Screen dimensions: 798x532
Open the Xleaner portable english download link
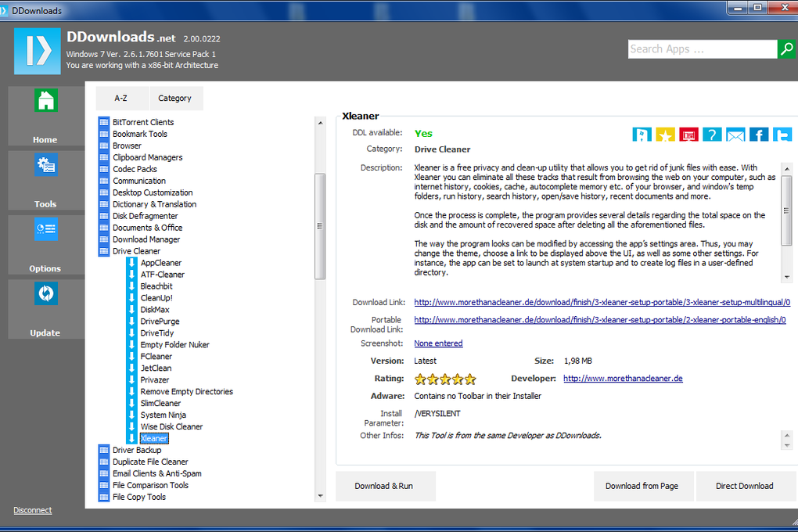(x=600, y=320)
